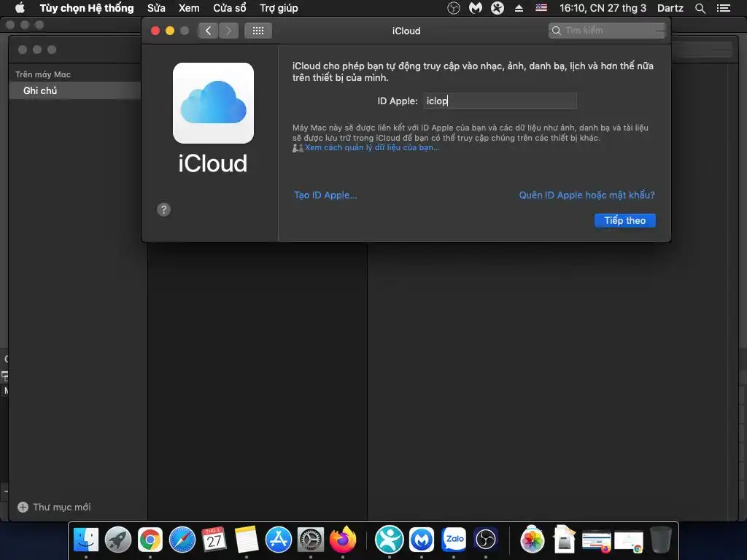Launch Launchpad rocket in the dock

(118, 540)
